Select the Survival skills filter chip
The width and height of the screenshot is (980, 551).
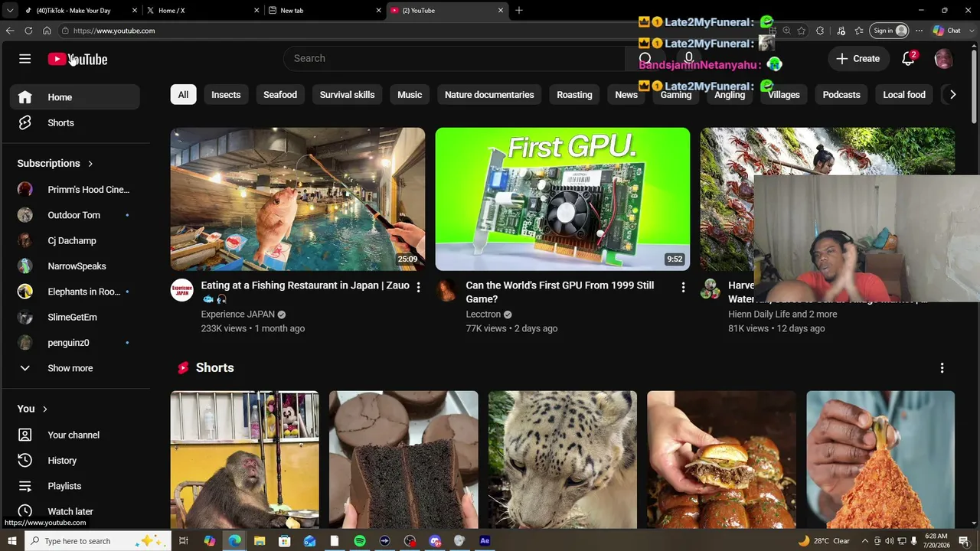(348, 95)
